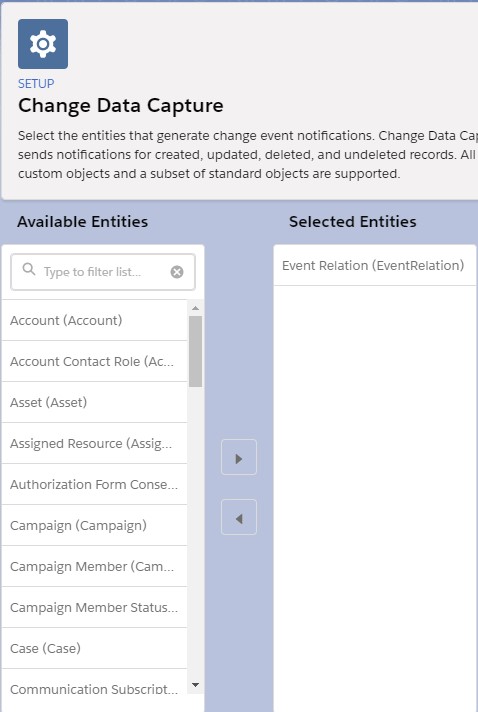Select Account Contact Role entity

coord(94,361)
